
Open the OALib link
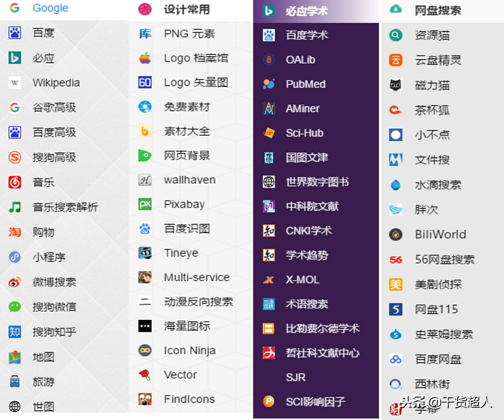click(x=300, y=60)
